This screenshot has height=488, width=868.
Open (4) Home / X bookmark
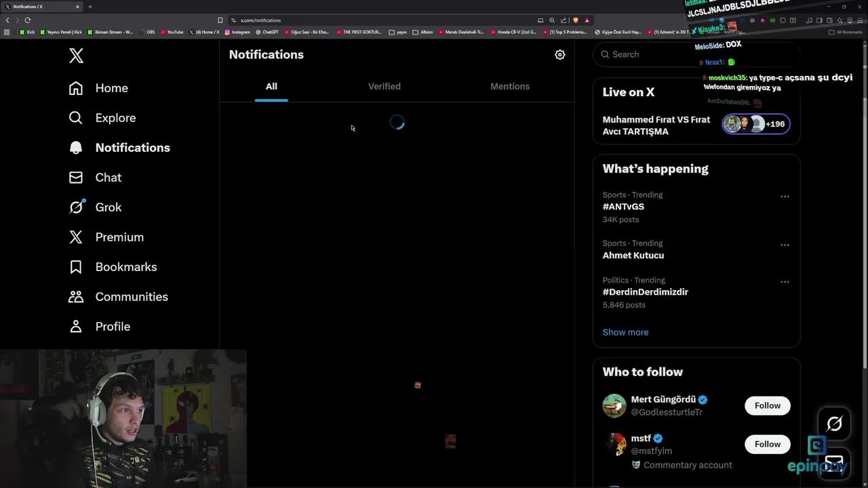click(204, 32)
